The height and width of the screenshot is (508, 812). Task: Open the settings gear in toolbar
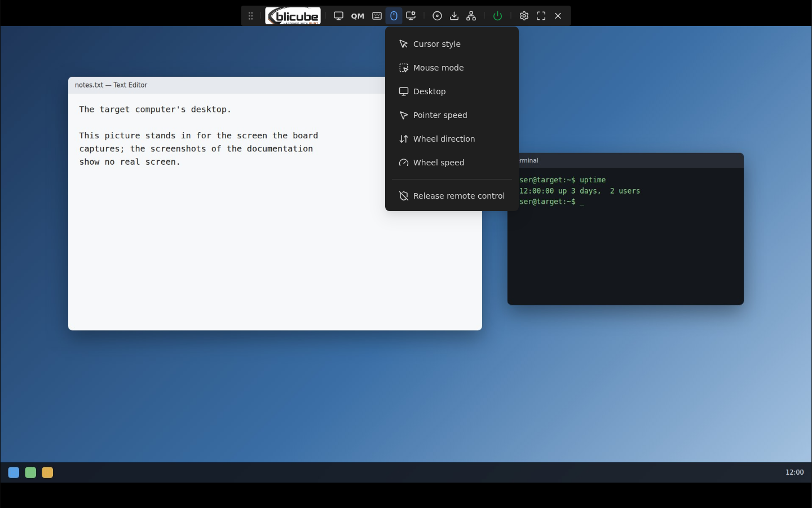pos(524,16)
